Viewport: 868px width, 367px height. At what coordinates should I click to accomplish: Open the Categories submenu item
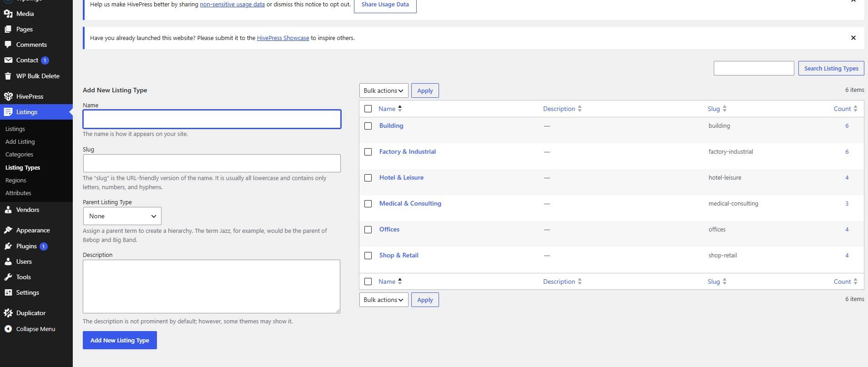pyautogui.click(x=19, y=155)
